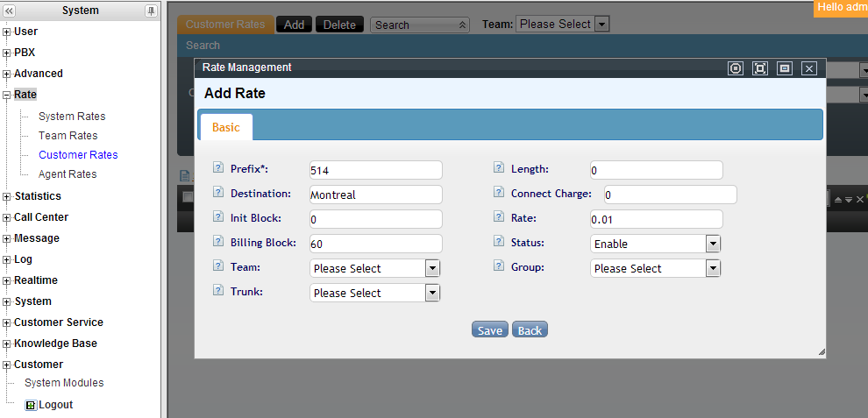Open Agent Rates in the sidebar

click(x=68, y=174)
